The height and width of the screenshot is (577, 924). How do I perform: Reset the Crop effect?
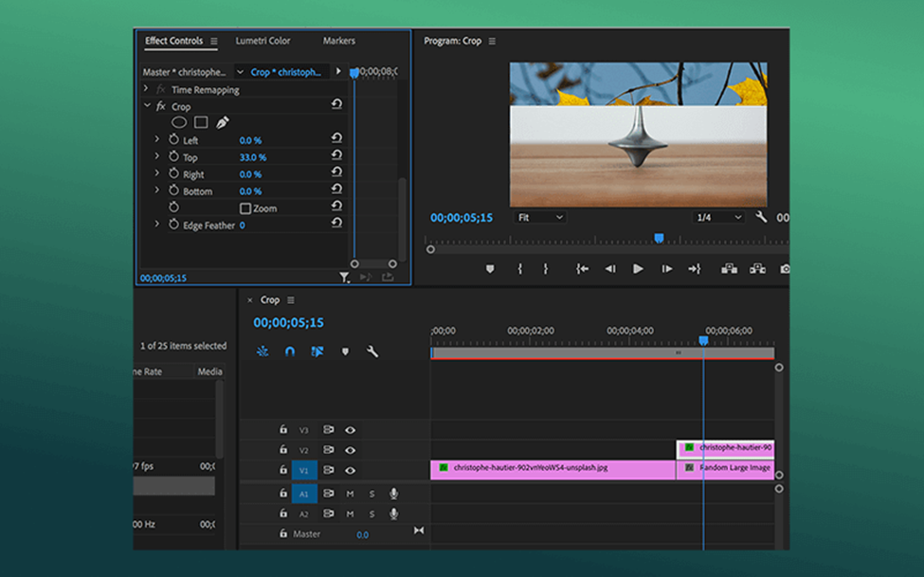[x=336, y=104]
